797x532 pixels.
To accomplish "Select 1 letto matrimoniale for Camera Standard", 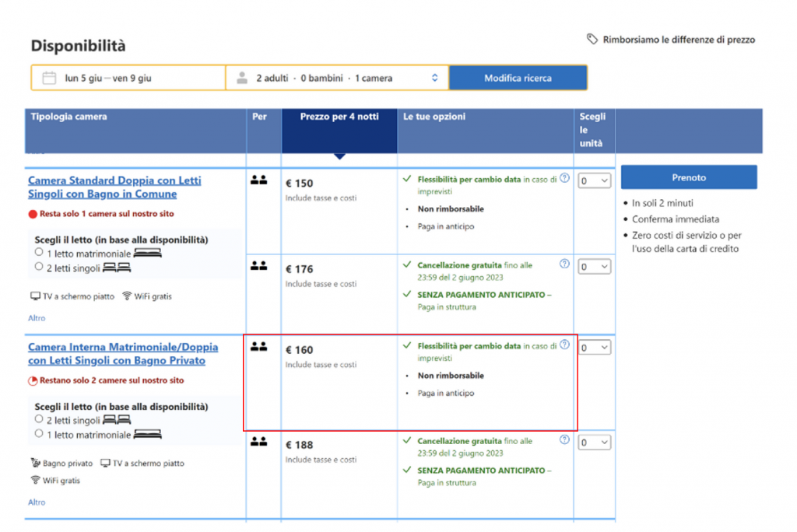I will coord(39,253).
